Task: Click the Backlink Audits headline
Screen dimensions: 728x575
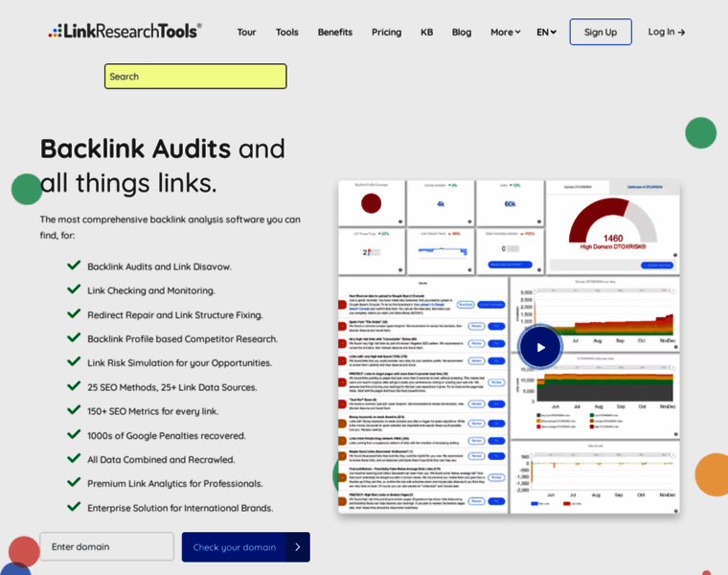Action: (x=135, y=149)
